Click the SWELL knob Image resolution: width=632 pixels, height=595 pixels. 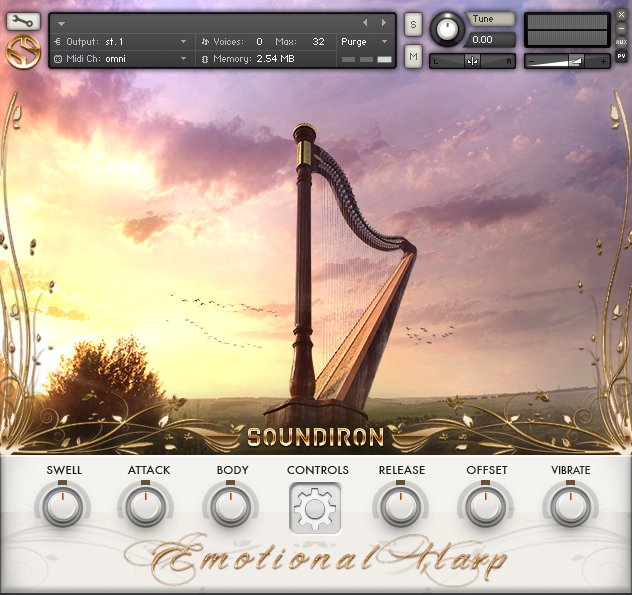[63, 507]
